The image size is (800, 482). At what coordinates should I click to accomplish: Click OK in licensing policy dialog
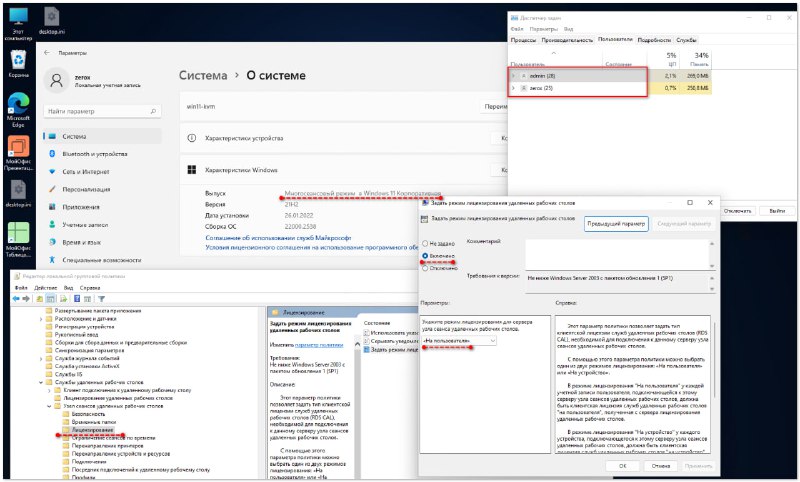pyautogui.click(x=622, y=466)
